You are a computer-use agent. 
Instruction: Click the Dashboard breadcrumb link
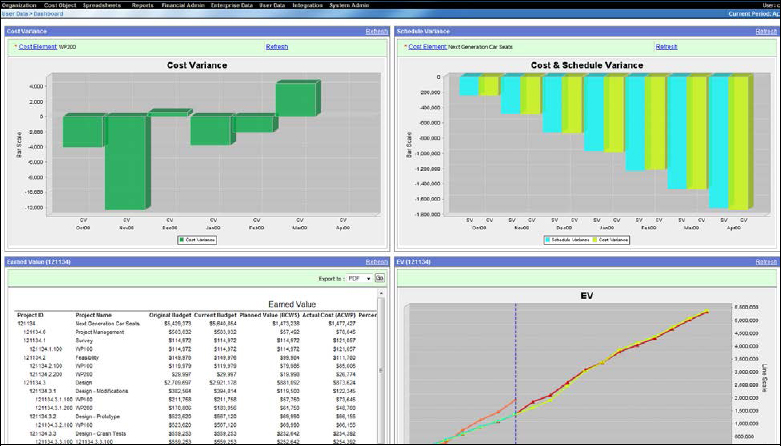[x=48, y=14]
